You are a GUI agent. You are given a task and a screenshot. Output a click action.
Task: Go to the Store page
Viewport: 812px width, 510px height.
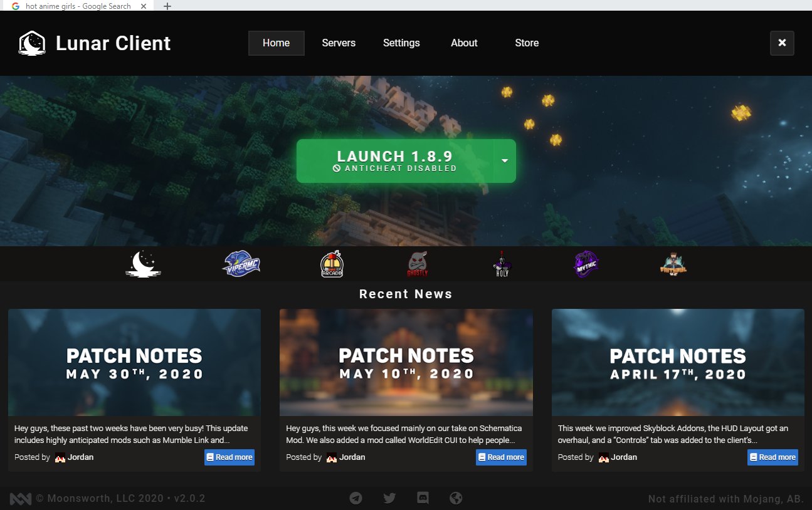pos(527,43)
